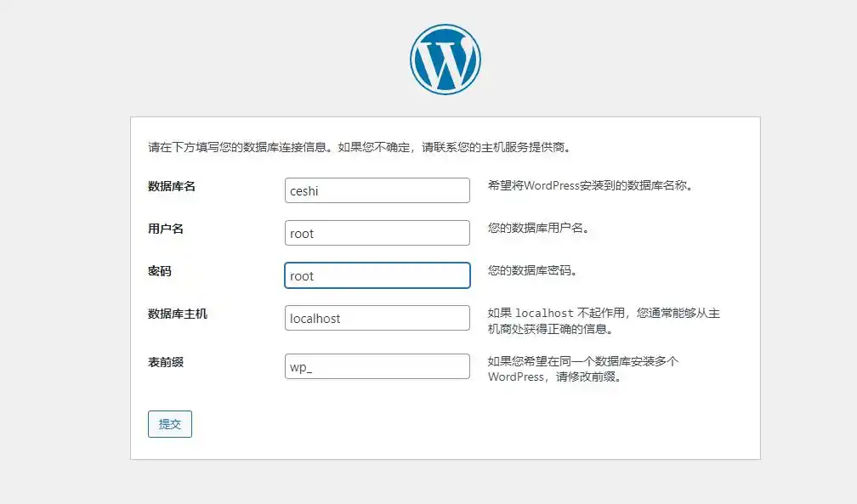Screen dimensions: 857x504
Task: Click the 主机商处获得正确的信息 description line
Action: click(549, 329)
